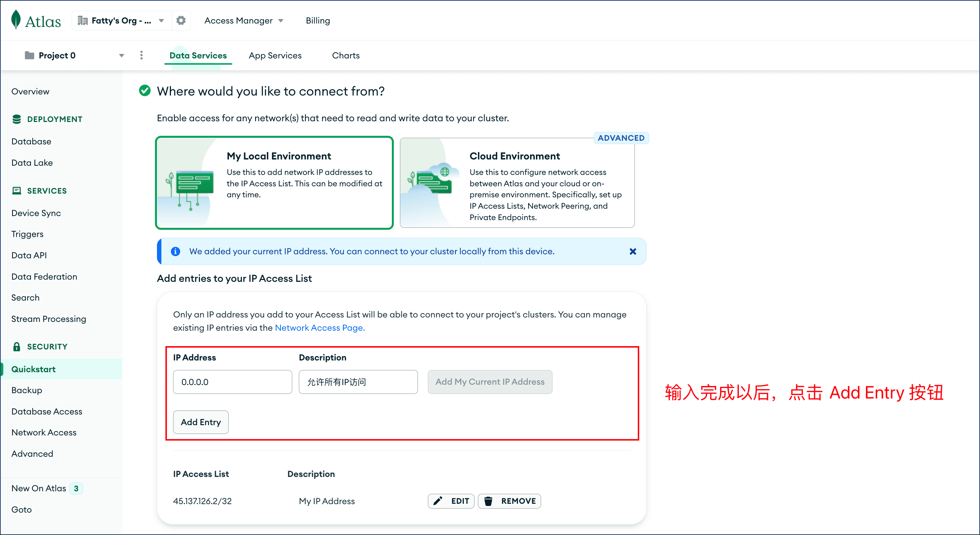This screenshot has width=980, height=535.
Task: Go to Network Access in sidebar
Action: point(44,432)
